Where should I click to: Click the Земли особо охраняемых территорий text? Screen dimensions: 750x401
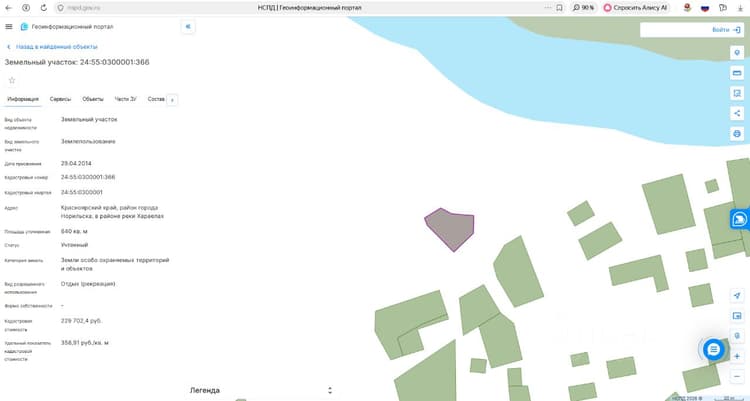coord(115,264)
